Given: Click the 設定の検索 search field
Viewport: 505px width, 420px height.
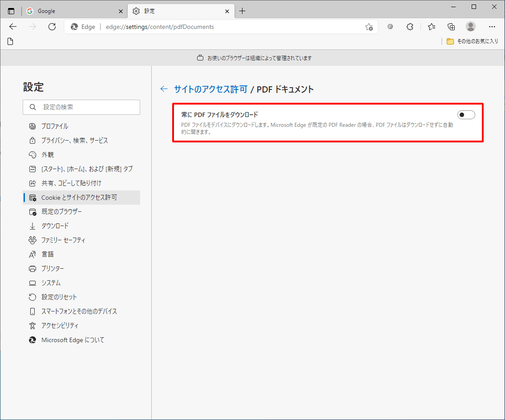Looking at the screenshot, I should pyautogui.click(x=81, y=107).
